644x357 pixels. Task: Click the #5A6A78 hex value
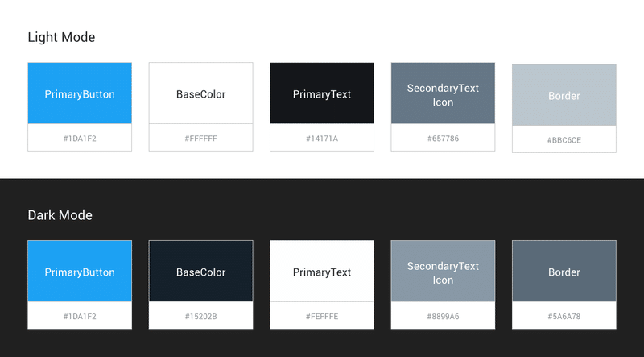pyautogui.click(x=564, y=316)
